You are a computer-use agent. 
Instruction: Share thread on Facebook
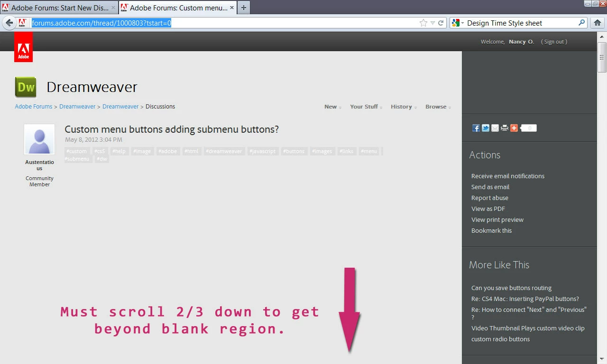(476, 128)
